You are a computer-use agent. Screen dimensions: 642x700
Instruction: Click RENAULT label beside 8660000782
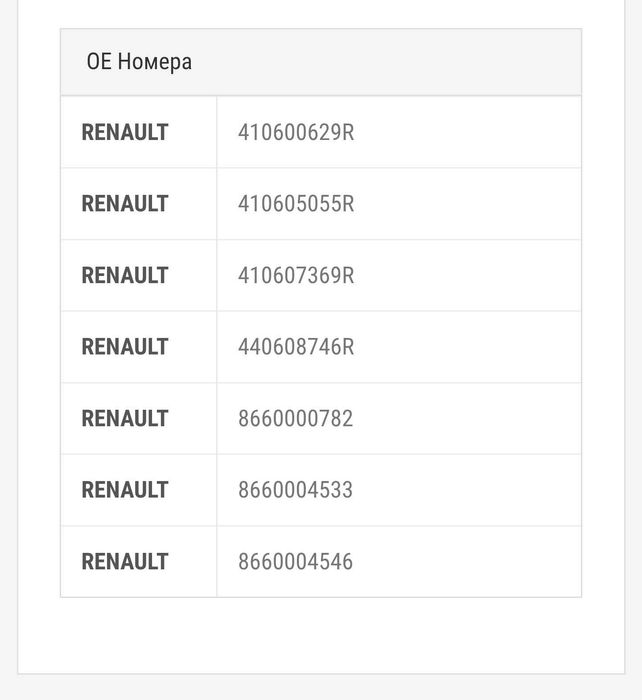(125, 418)
